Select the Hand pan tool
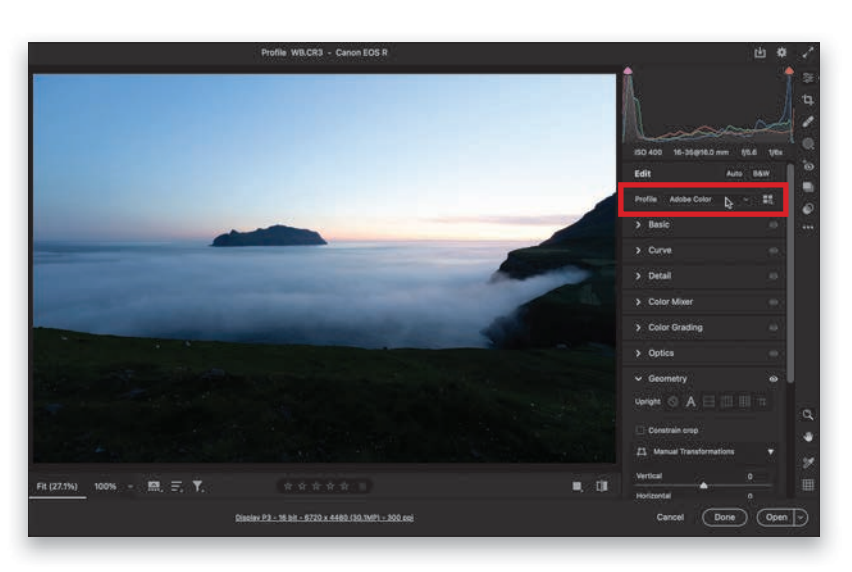 coord(808,437)
